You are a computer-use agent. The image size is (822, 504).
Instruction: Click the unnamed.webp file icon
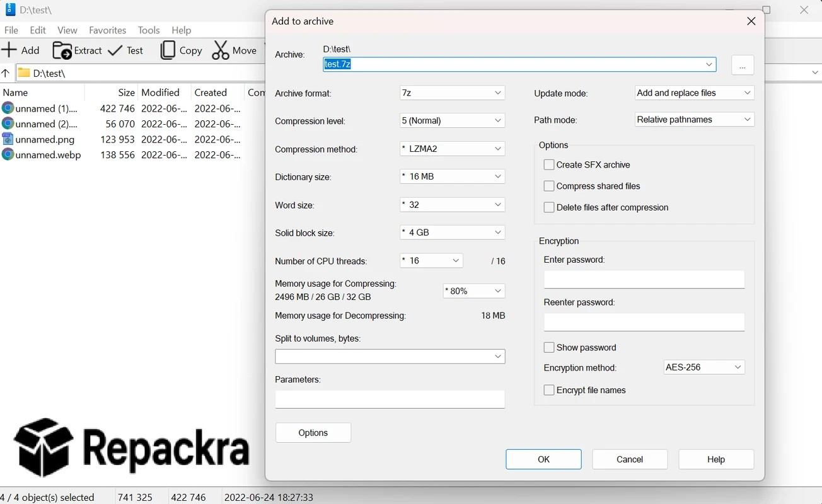click(8, 154)
